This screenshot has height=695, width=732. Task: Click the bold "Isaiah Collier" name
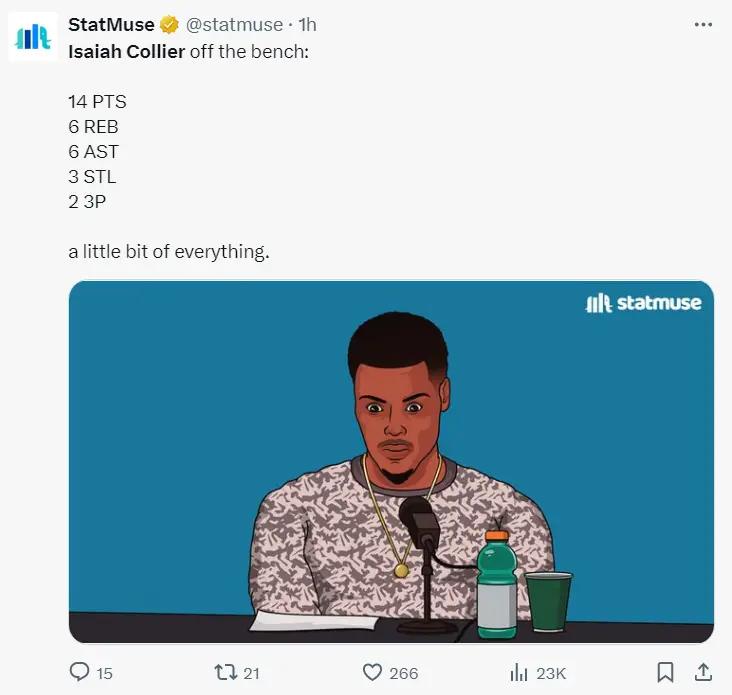point(126,51)
